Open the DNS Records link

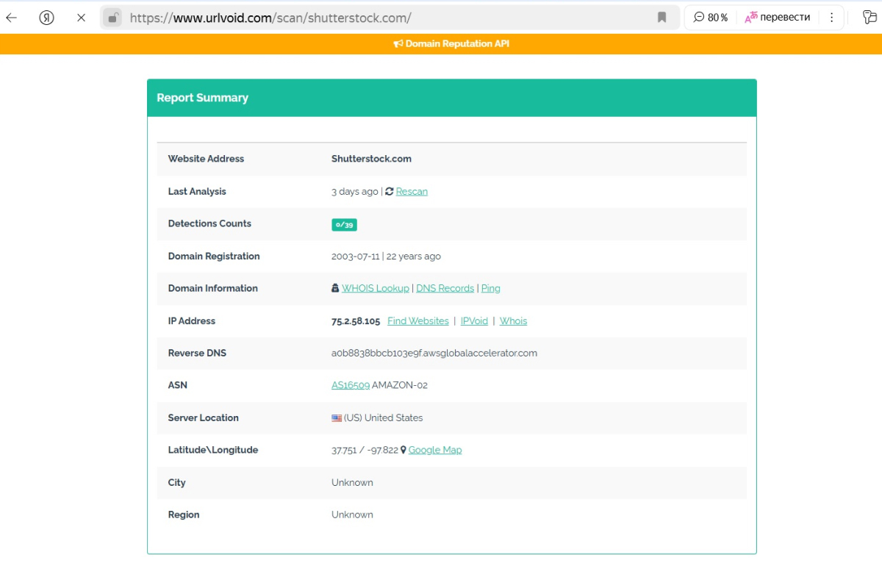click(x=445, y=289)
